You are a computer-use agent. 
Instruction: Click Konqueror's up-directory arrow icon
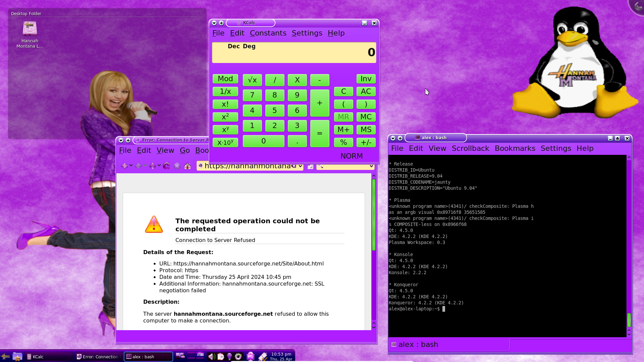tap(153, 166)
